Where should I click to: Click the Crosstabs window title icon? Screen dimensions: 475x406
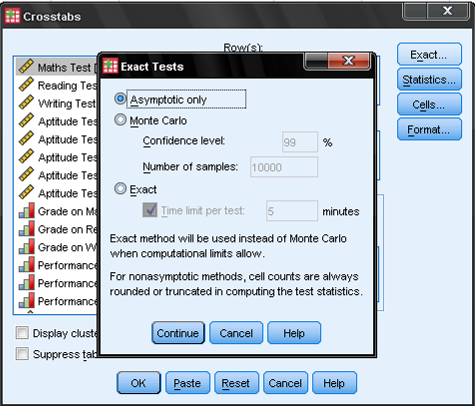click(13, 16)
